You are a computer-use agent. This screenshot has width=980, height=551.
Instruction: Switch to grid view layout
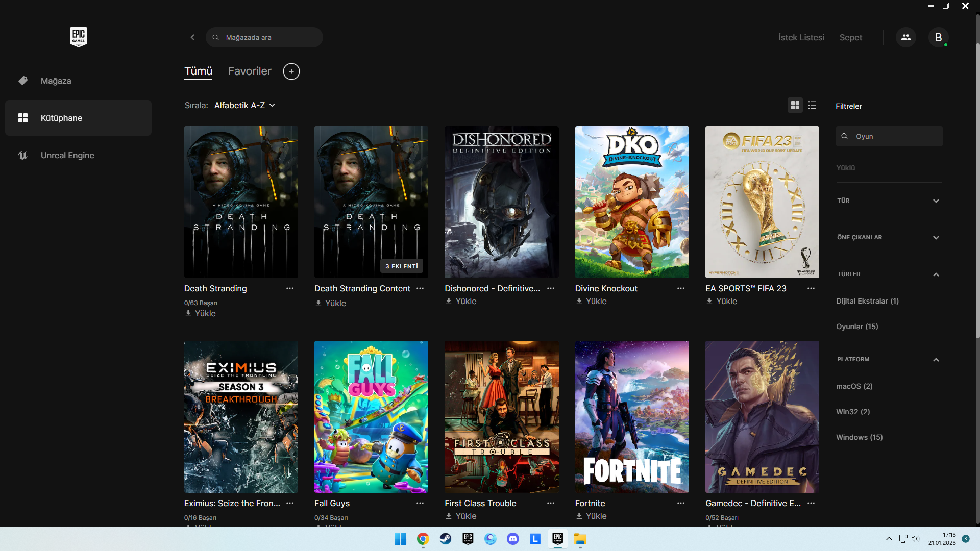795,105
